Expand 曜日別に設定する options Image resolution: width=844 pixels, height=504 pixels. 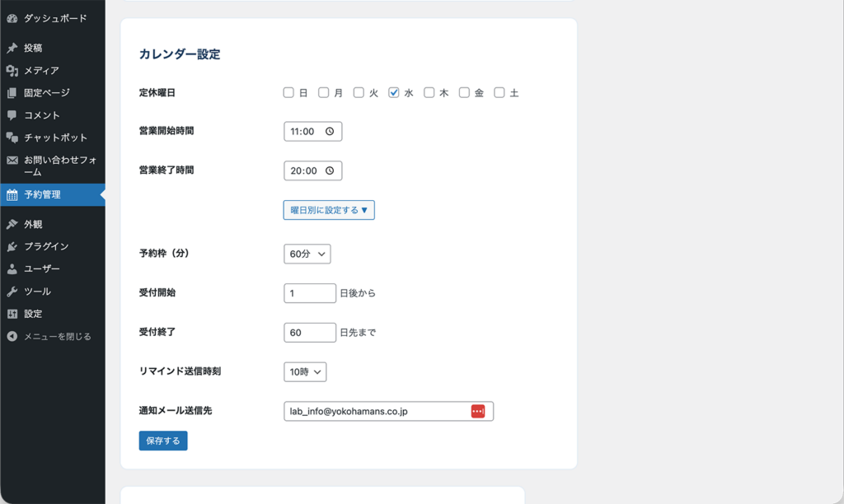click(x=329, y=210)
